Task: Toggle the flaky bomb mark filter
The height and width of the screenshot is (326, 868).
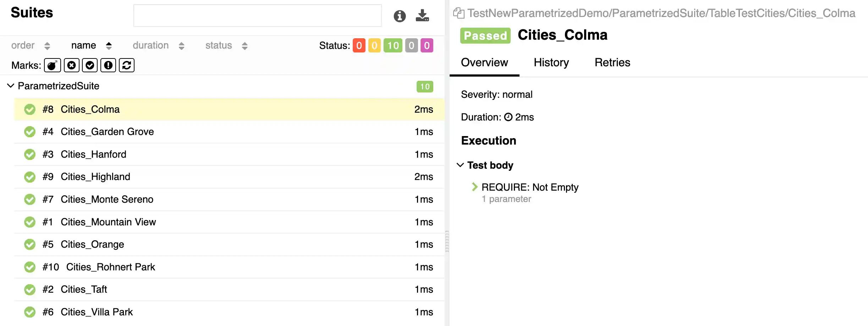Action: point(53,66)
